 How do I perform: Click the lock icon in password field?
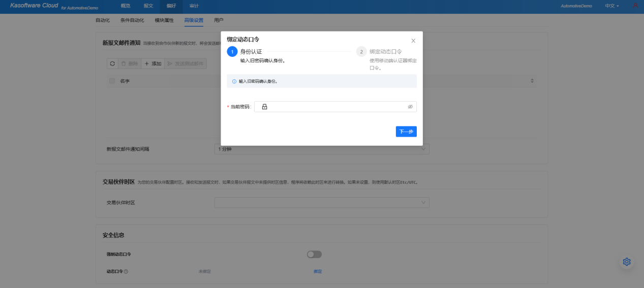click(x=264, y=107)
